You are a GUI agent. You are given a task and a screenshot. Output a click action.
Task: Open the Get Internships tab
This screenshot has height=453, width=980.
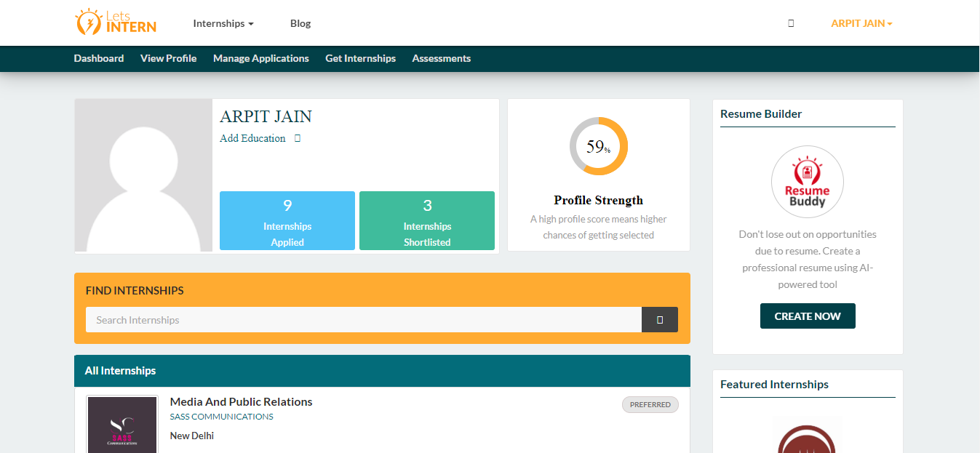click(360, 58)
